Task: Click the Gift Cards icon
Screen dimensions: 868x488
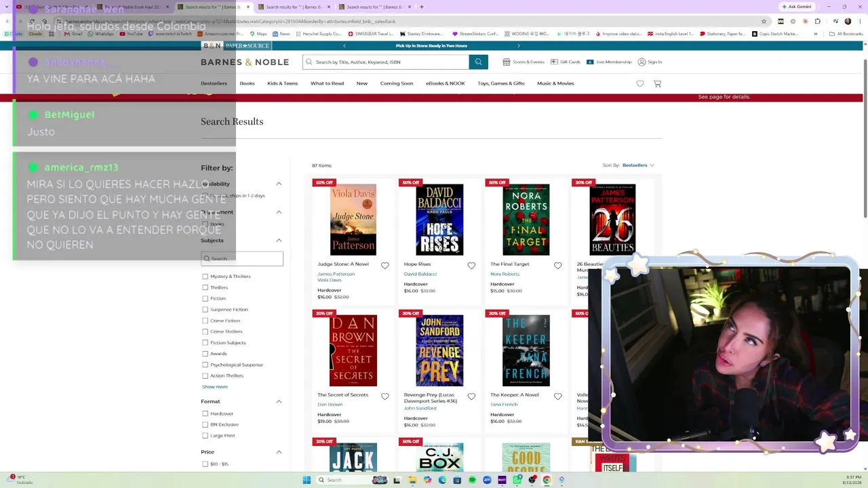Action: [554, 62]
